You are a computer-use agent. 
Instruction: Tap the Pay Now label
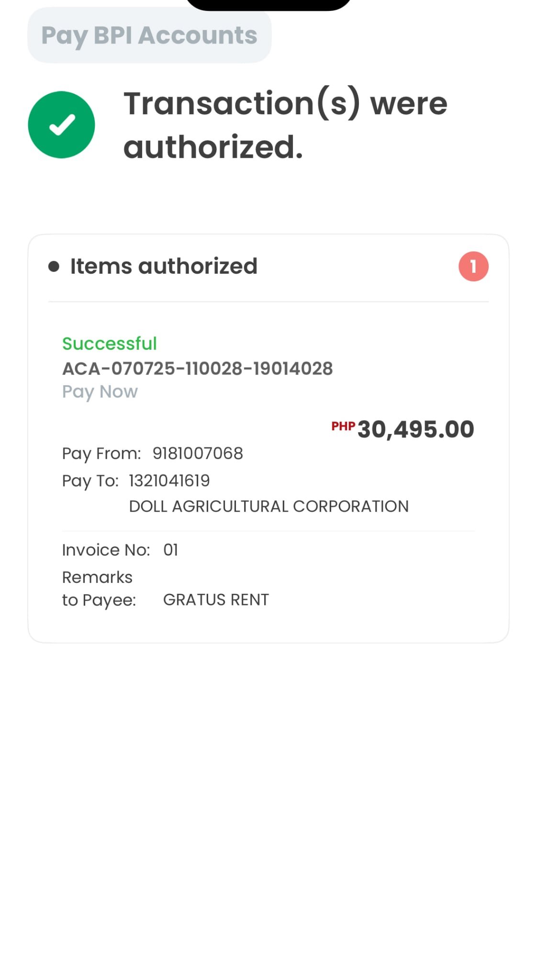[100, 392]
